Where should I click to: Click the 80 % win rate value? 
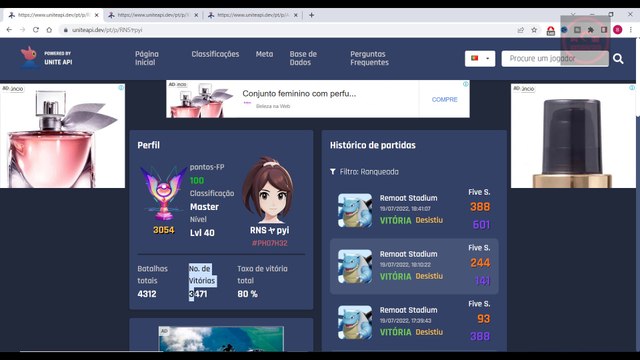pyautogui.click(x=247, y=294)
